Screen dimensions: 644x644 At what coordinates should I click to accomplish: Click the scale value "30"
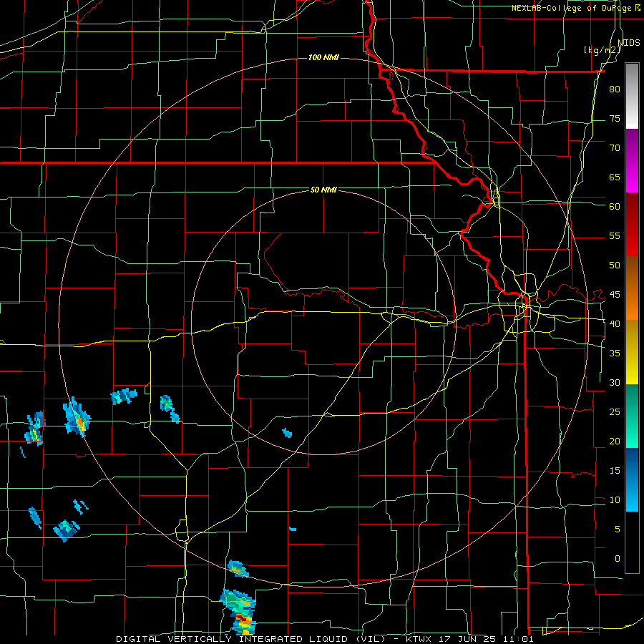[615, 382]
